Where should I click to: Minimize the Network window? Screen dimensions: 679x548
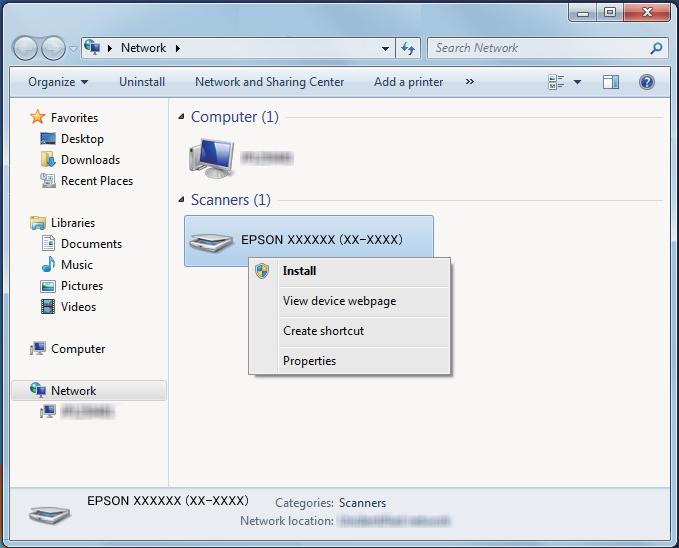click(x=583, y=13)
